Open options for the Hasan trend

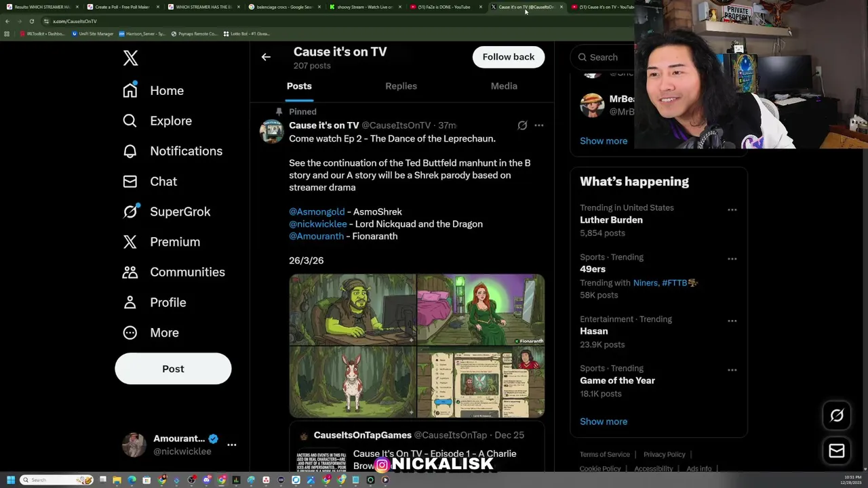732,321
